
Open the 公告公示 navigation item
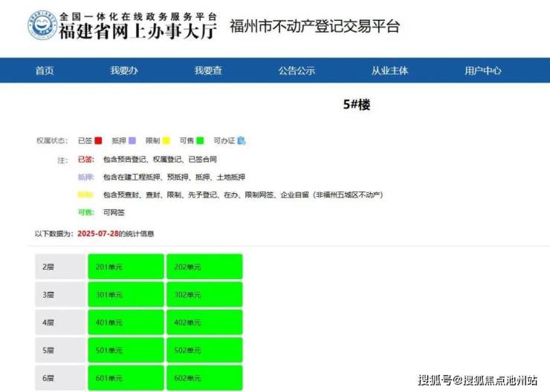[297, 71]
